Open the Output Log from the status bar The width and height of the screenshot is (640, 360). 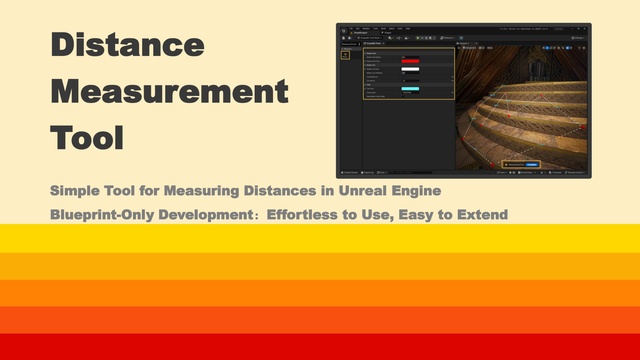point(367,173)
